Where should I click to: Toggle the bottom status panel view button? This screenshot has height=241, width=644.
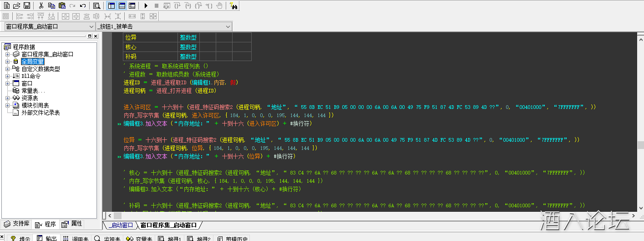[x=122, y=6]
